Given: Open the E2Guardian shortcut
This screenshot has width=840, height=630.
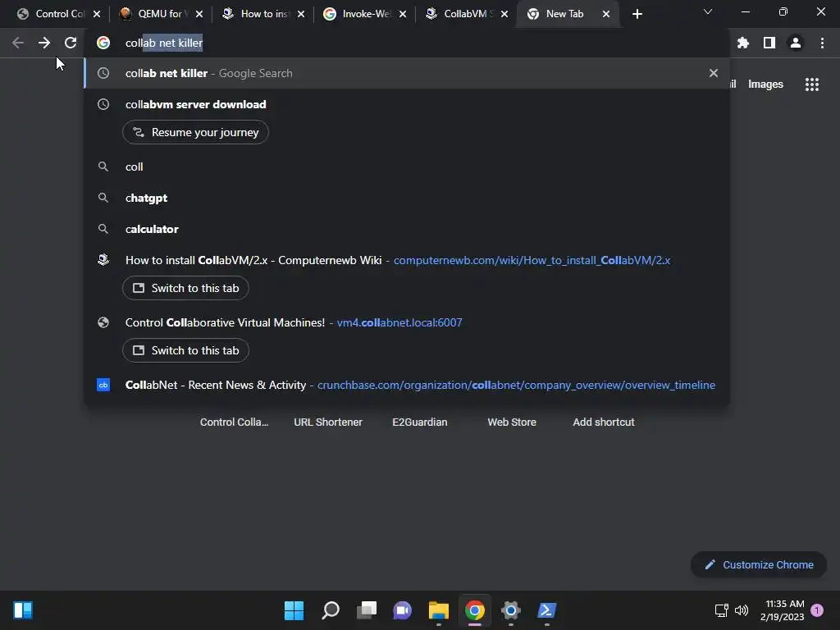Looking at the screenshot, I should click(x=419, y=422).
